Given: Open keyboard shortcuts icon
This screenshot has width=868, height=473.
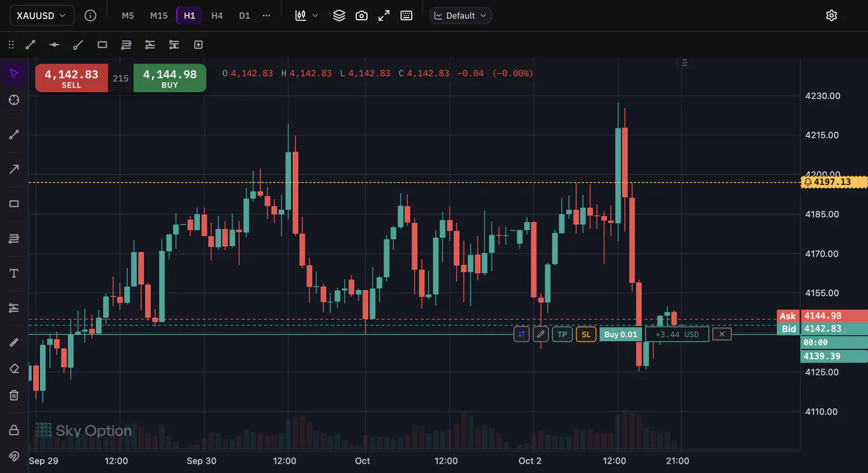Looking at the screenshot, I should [406, 15].
